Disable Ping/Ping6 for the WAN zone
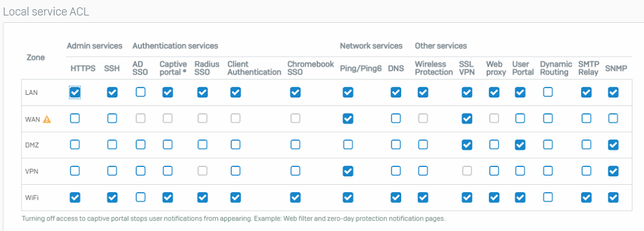This screenshot has height=231, width=644. point(348,118)
